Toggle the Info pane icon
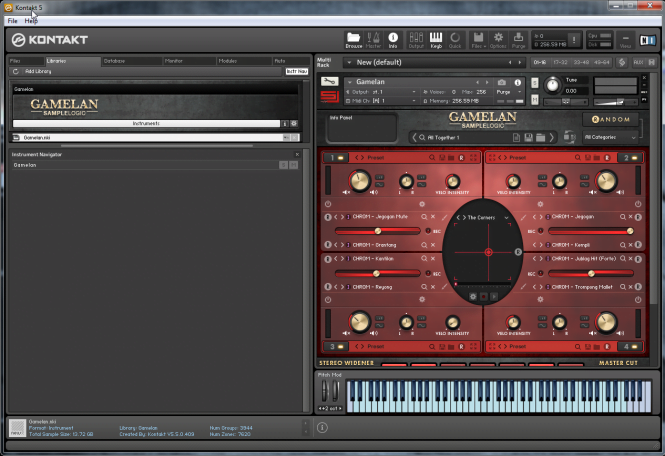Viewport: 665px width, 456px height. pos(393,40)
